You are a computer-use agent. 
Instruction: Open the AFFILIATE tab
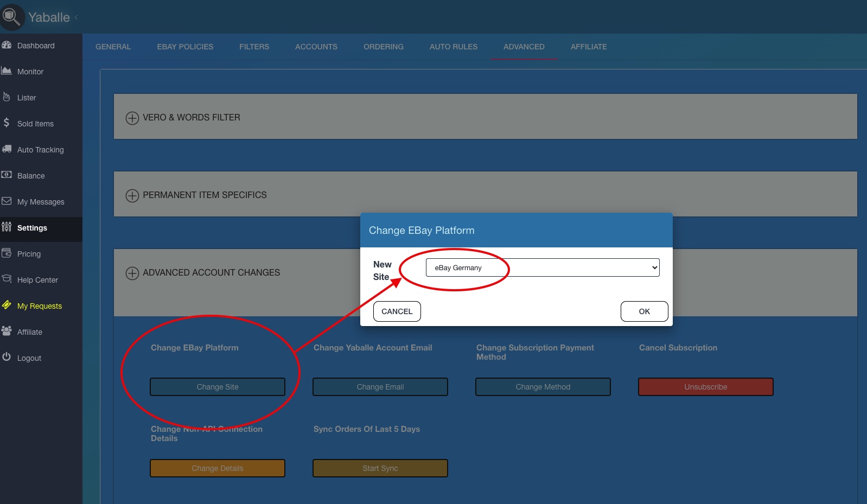click(x=589, y=47)
